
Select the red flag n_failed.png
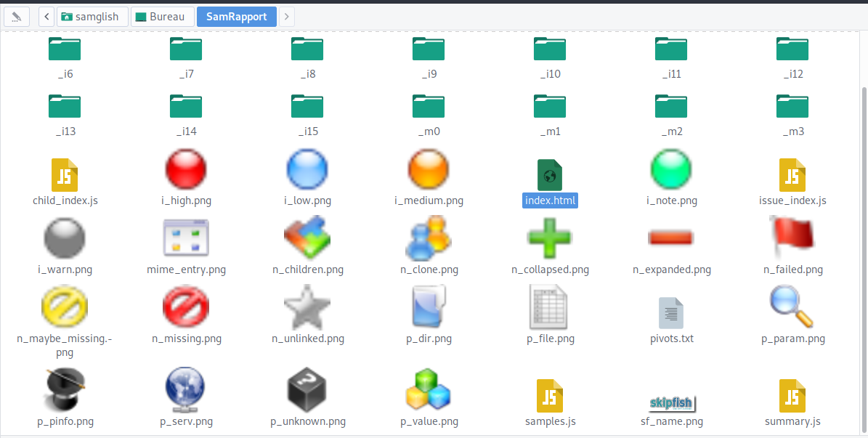(792, 239)
